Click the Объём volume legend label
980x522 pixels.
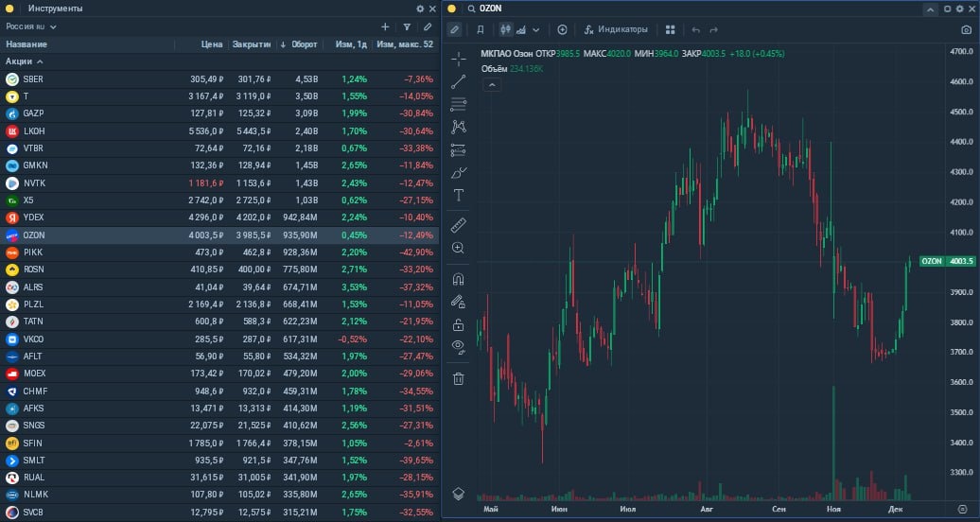pos(494,69)
